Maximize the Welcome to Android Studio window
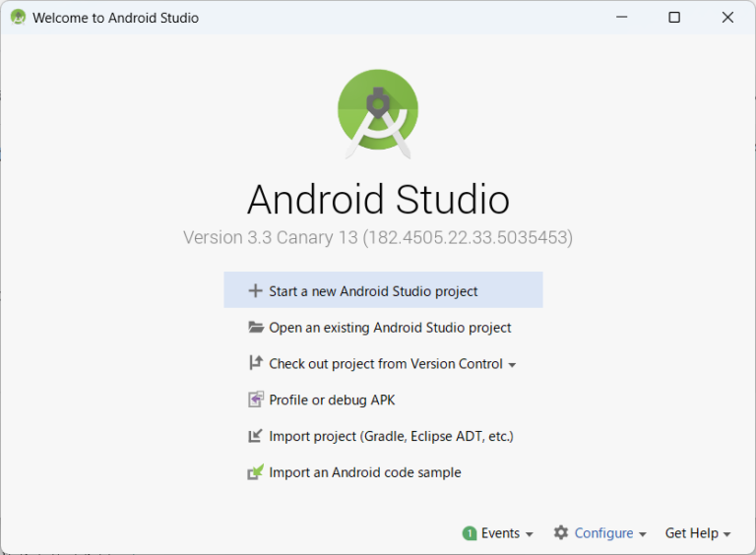The width and height of the screenshot is (756, 555). [x=674, y=18]
